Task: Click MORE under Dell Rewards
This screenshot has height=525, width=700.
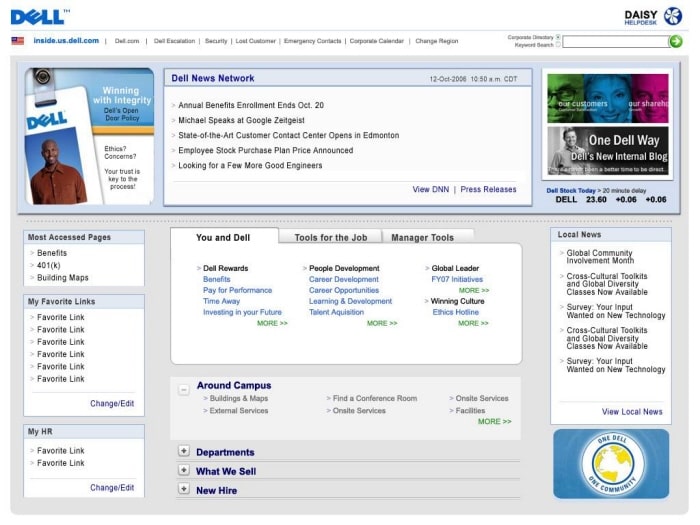Action: 272,323
